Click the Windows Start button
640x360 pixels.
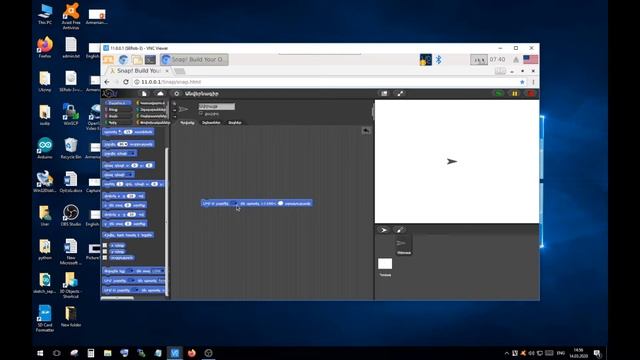point(40,353)
